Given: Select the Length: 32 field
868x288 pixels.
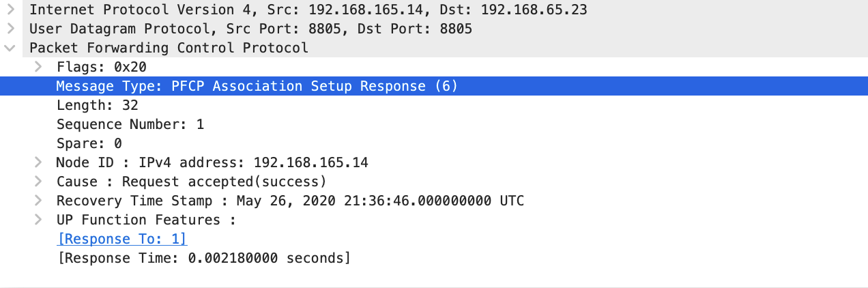Looking at the screenshot, I should pos(98,105).
